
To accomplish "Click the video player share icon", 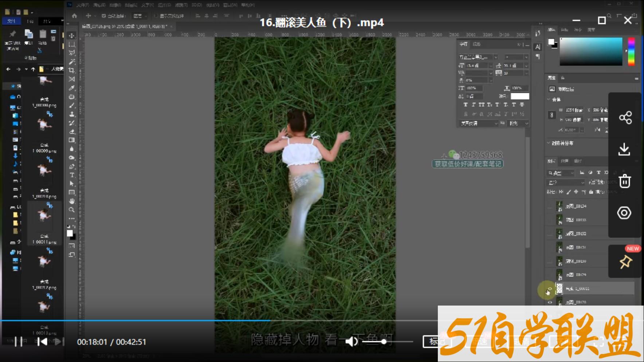I will tap(625, 117).
